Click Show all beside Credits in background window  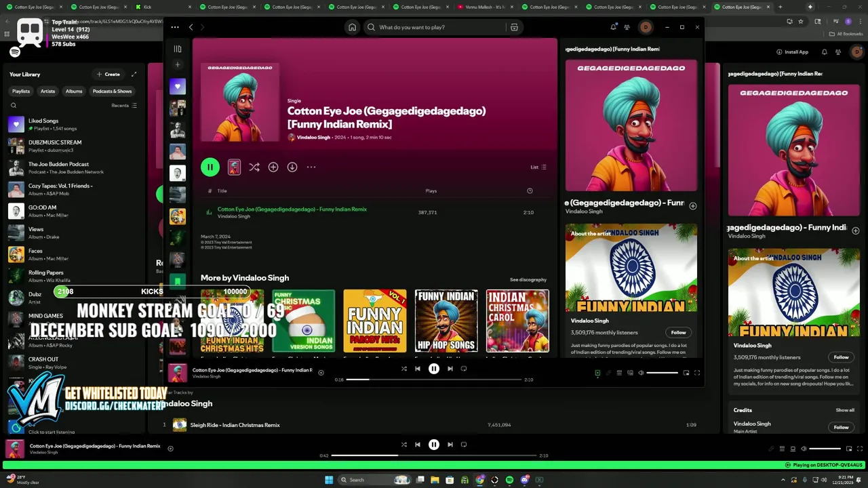point(845,410)
